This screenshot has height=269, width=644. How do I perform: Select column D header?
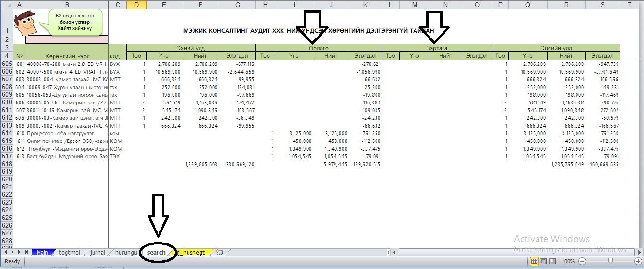click(x=137, y=5)
